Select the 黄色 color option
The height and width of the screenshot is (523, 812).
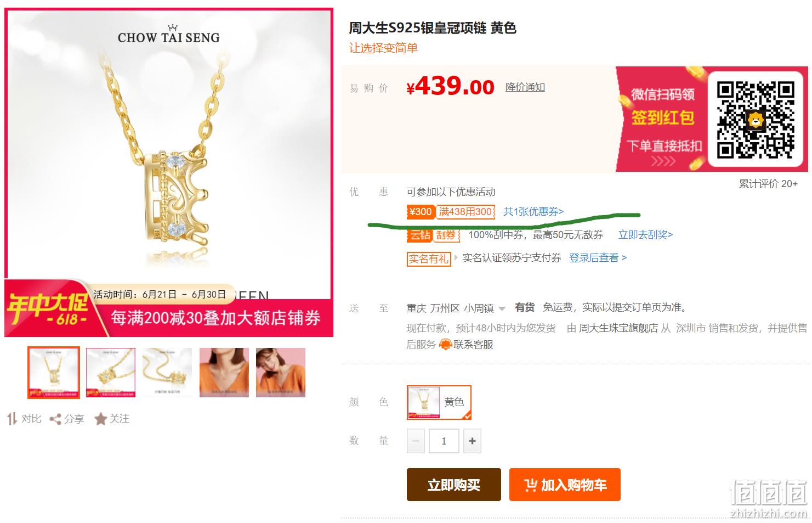click(439, 402)
